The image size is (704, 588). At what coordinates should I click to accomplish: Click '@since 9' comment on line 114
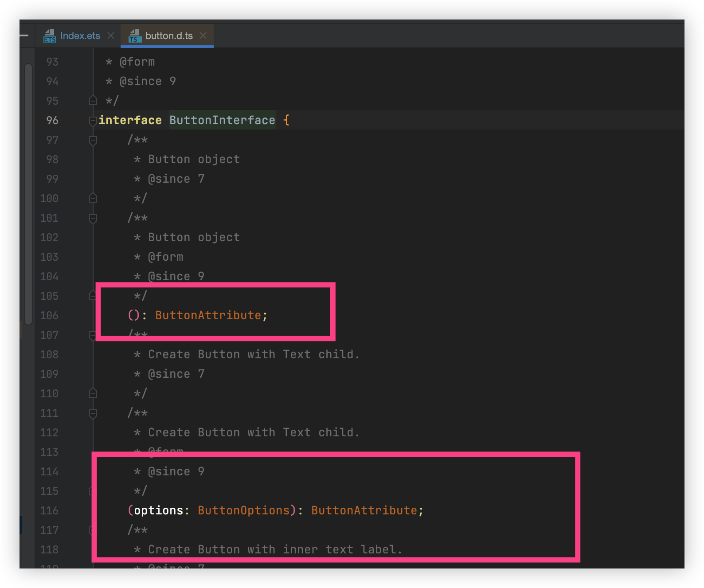click(176, 471)
